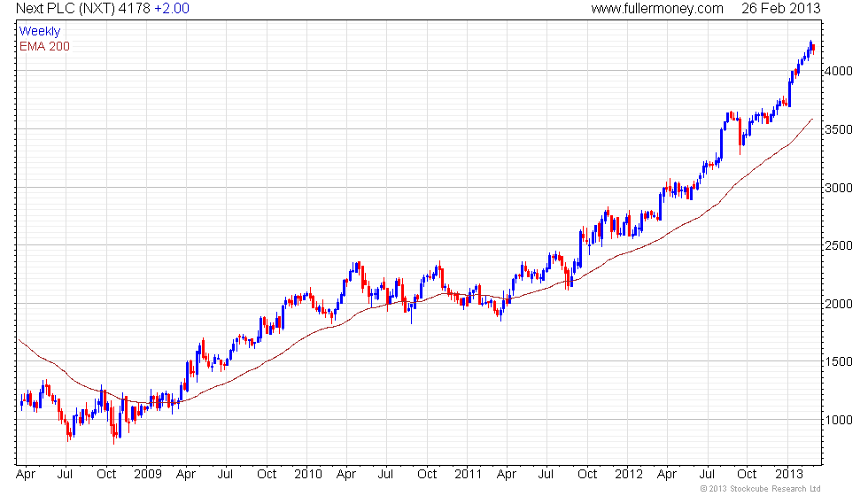Select the 'Weekly' interval label

click(40, 32)
